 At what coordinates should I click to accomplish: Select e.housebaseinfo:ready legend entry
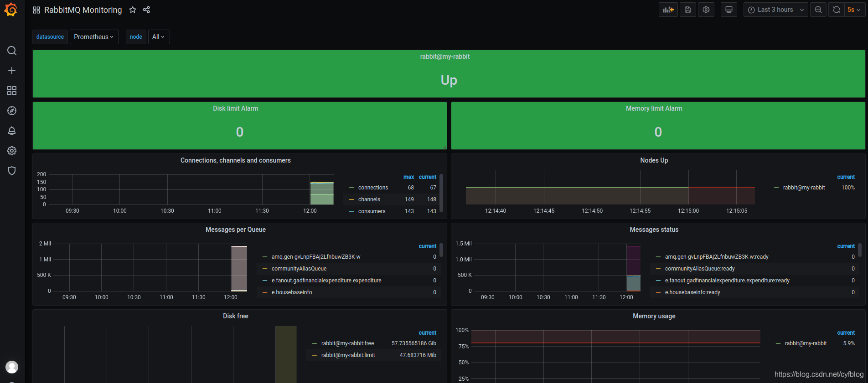pyautogui.click(x=692, y=292)
